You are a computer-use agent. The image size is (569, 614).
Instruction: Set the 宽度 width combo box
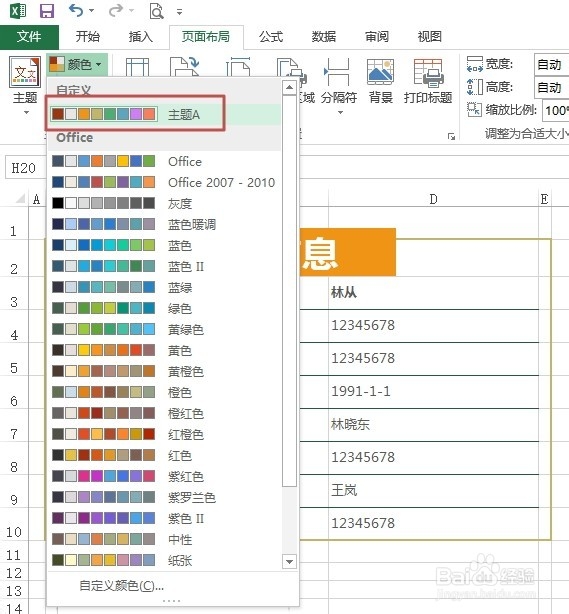[x=551, y=64]
